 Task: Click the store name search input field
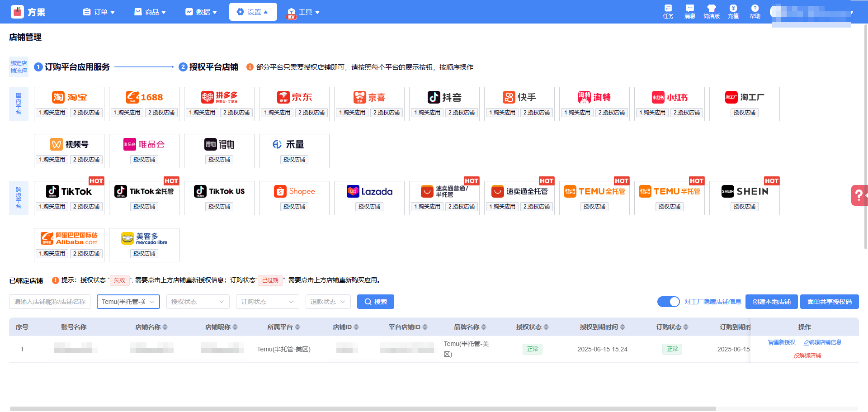click(50, 302)
